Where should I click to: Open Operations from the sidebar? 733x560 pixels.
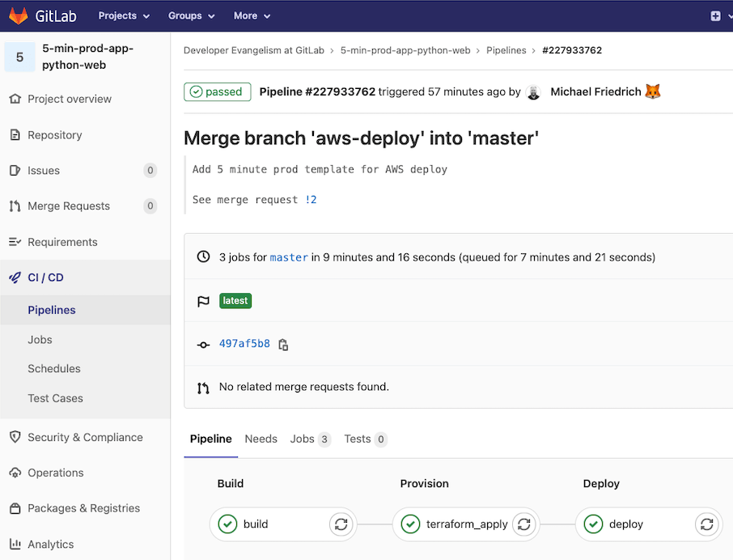[x=55, y=473]
